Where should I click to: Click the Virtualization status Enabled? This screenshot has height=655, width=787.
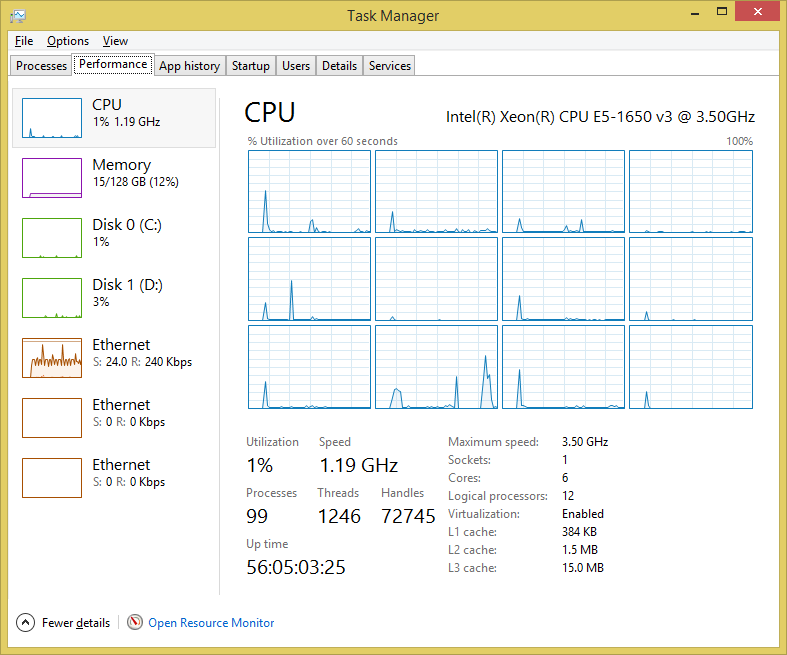click(x=583, y=514)
